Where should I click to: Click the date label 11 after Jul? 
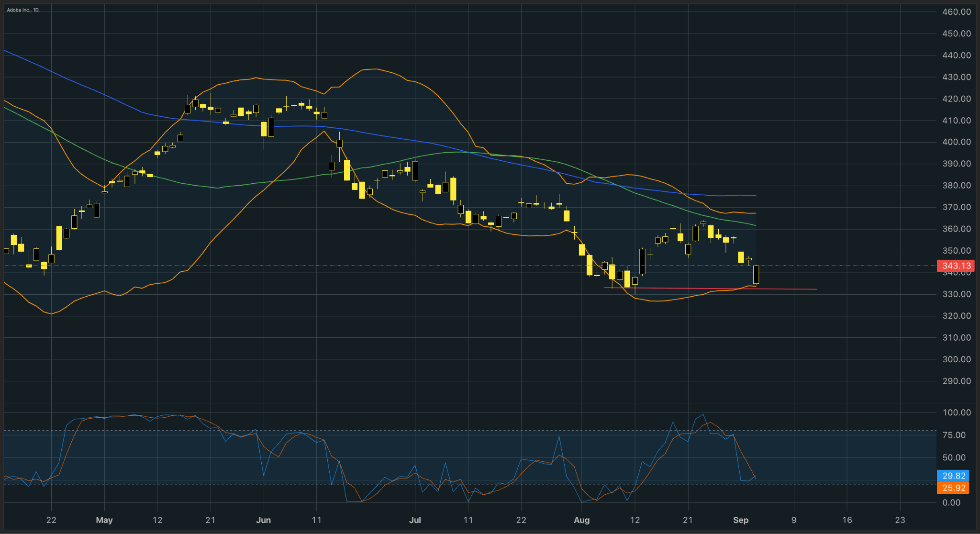pyautogui.click(x=468, y=520)
